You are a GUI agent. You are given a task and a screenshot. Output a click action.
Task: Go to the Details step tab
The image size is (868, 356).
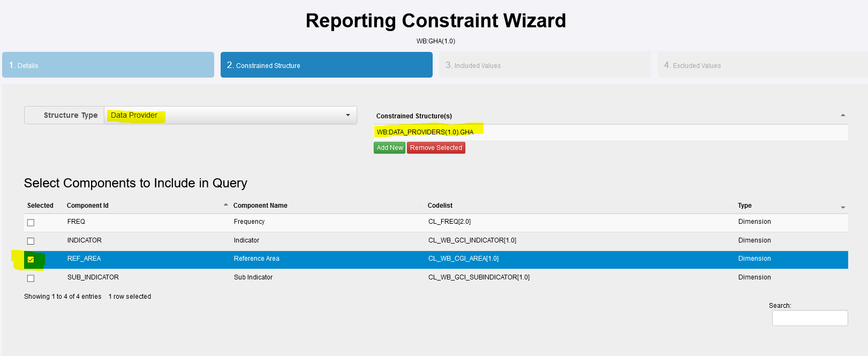coord(108,65)
